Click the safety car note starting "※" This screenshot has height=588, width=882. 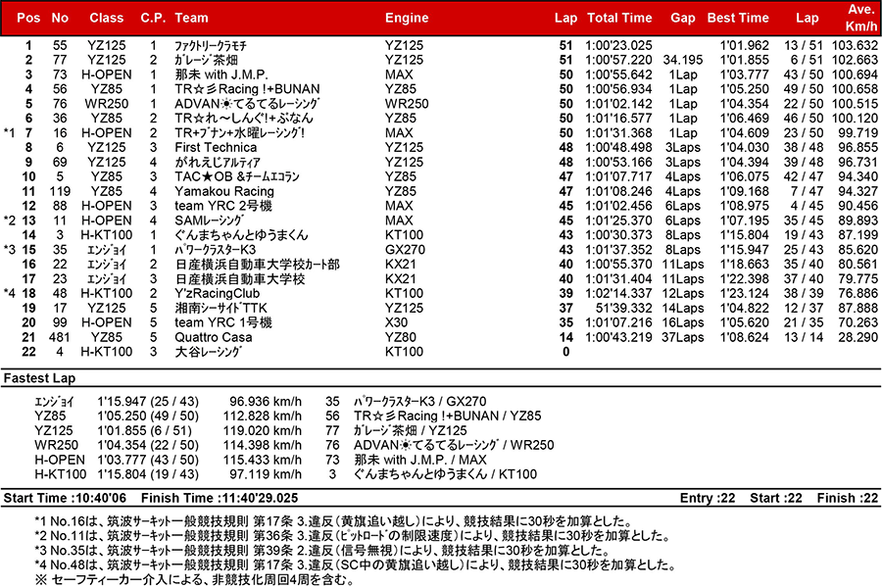click(x=194, y=580)
